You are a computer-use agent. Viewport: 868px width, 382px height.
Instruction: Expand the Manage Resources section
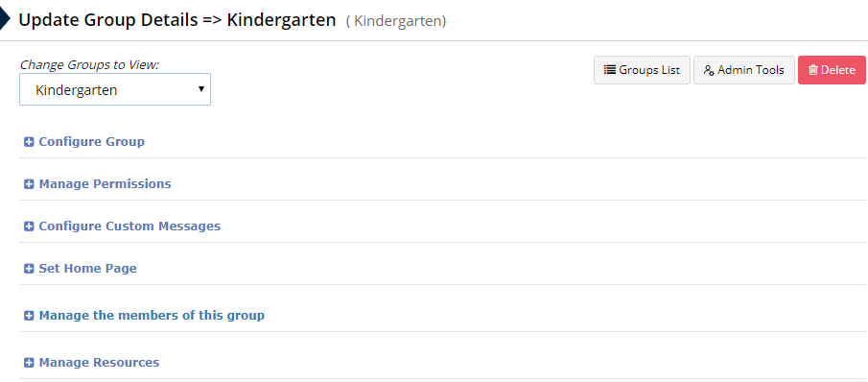coord(99,363)
